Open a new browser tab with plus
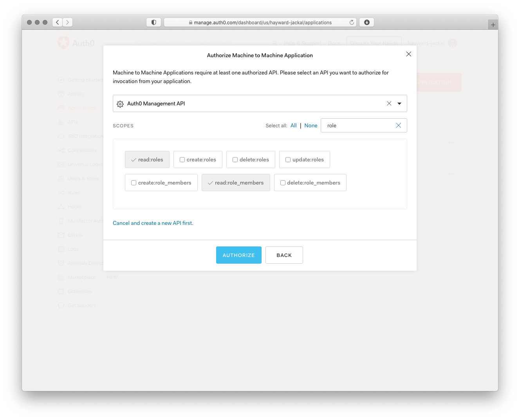Image resolution: width=520 pixels, height=420 pixels. click(x=493, y=25)
